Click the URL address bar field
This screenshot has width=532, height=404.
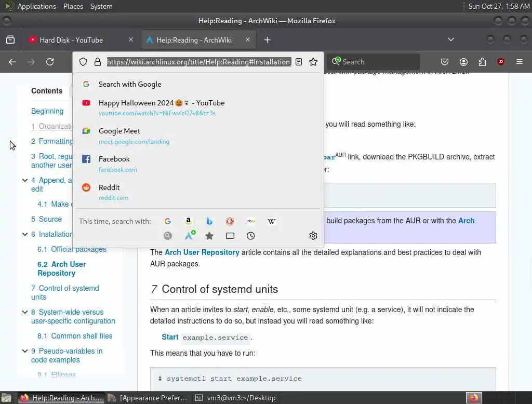pyautogui.click(x=199, y=62)
